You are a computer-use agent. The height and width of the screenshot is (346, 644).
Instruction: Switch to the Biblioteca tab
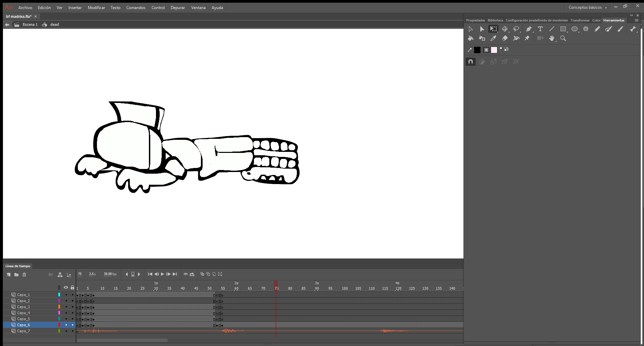pos(495,20)
